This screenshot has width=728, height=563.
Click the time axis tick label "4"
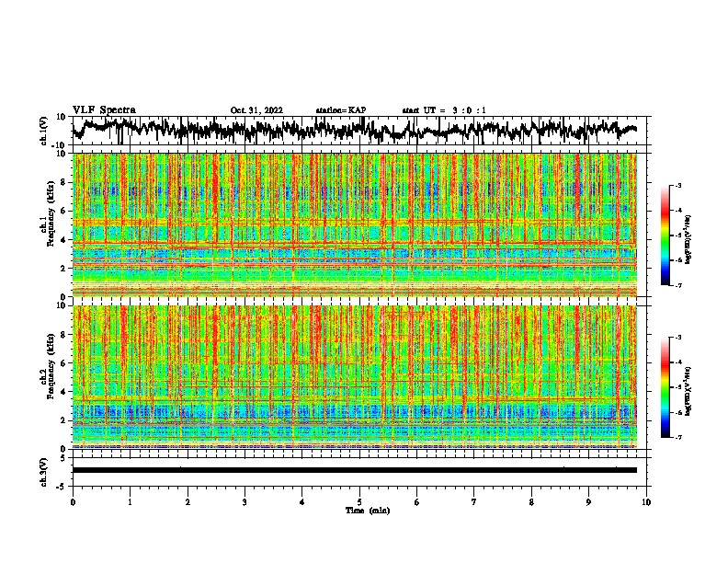pos(302,502)
